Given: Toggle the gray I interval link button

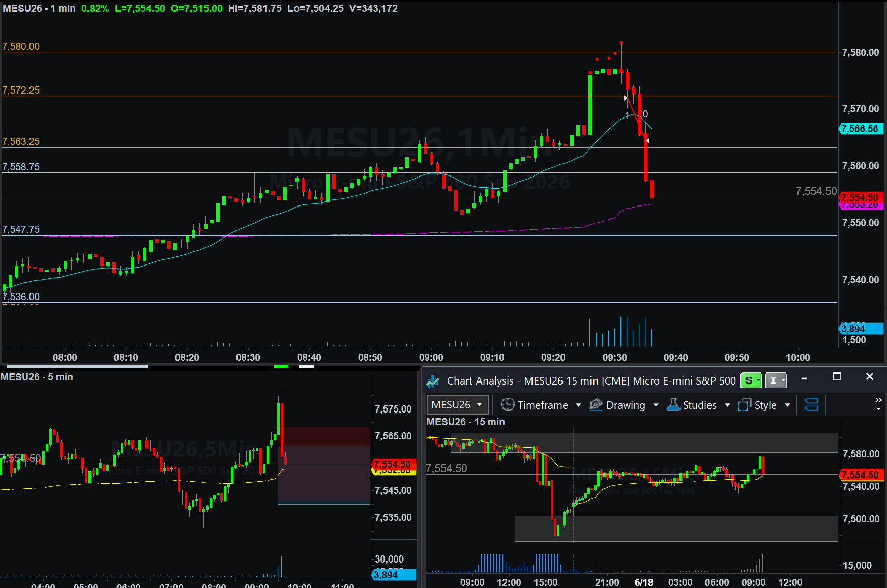Looking at the screenshot, I should coord(776,380).
